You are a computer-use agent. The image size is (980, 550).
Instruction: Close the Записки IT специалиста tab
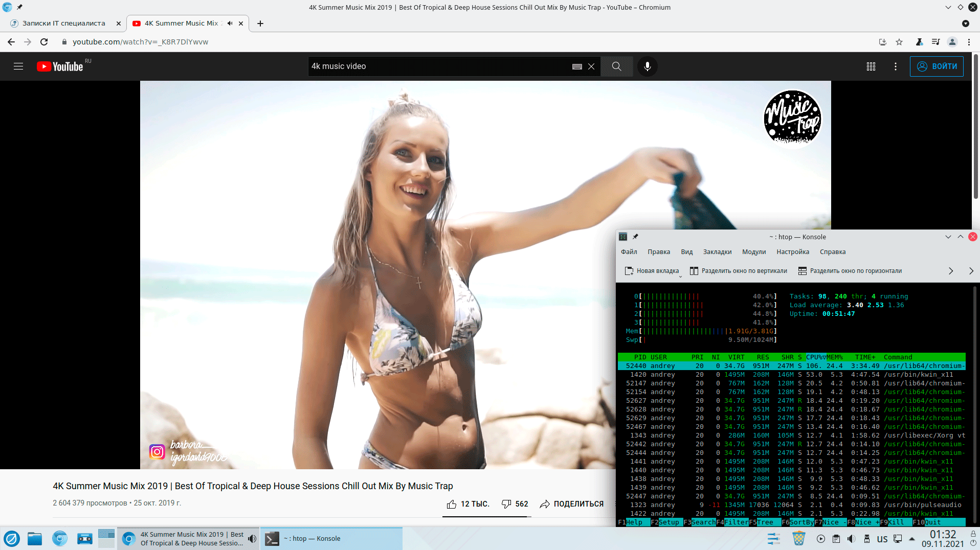point(119,24)
